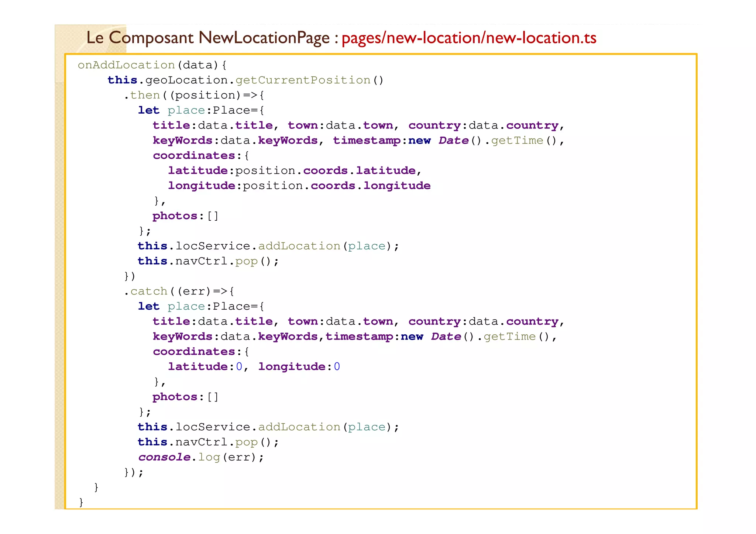Click the '.catch((err)=>{' line
Viewport: 756px width, 534px height.
pos(179,291)
